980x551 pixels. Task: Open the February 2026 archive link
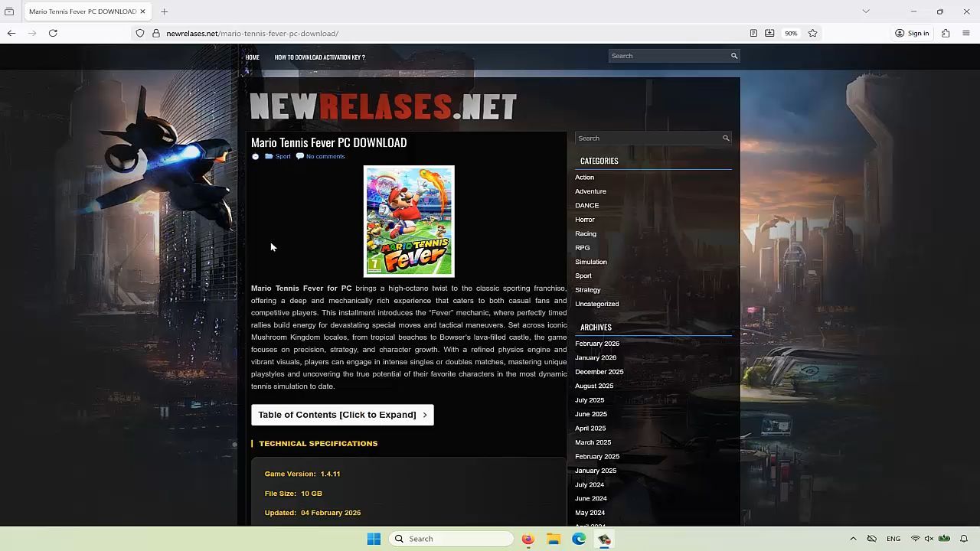597,344
